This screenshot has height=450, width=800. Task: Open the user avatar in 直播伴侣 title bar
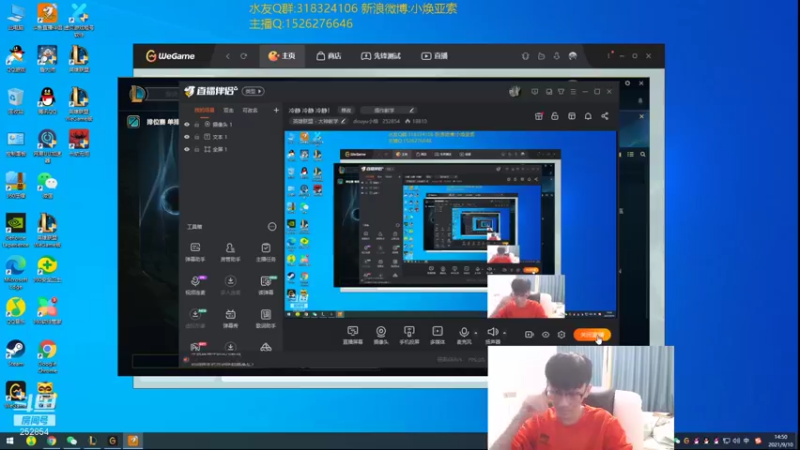[x=514, y=92]
